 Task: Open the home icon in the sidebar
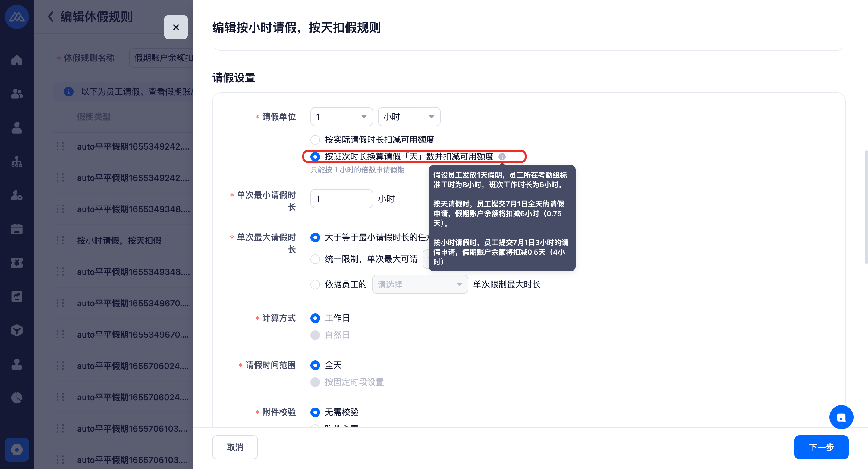17,60
